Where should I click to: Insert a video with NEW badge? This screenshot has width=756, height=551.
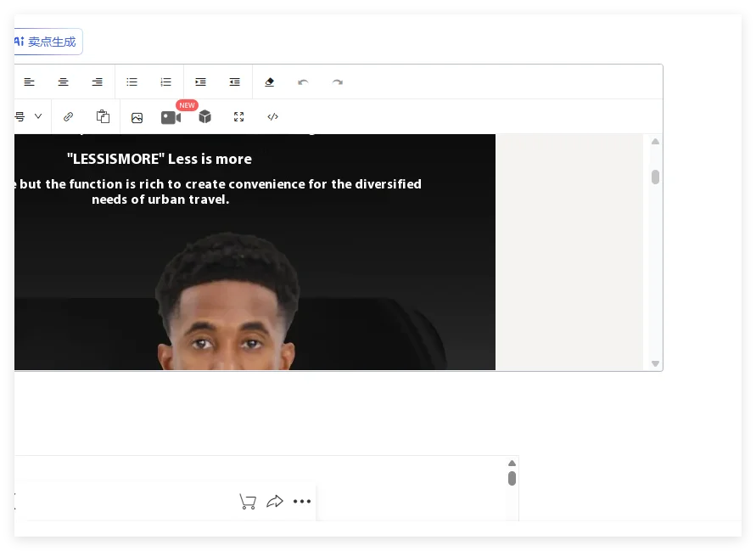[171, 117]
